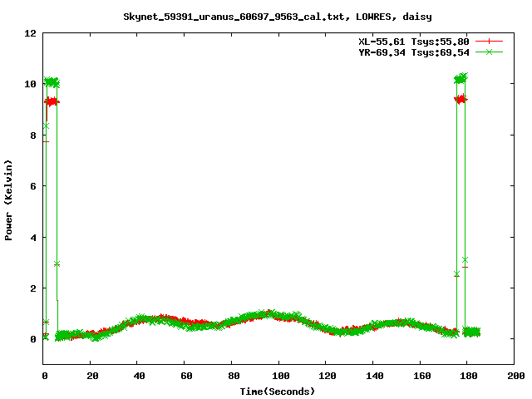The image size is (532, 399).
Task: Click the x-axis tick label 20
Action: tap(92, 376)
